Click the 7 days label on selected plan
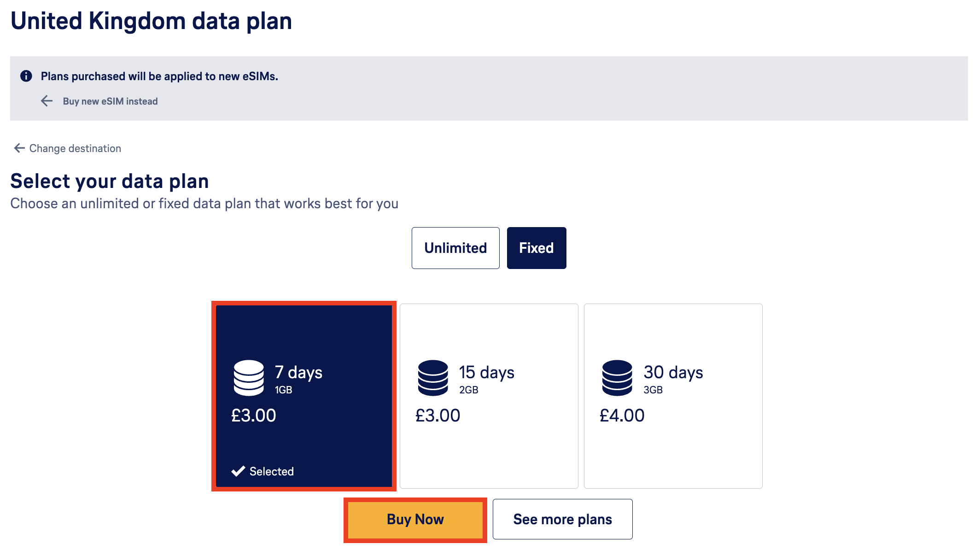This screenshot has height=550, width=980. pyautogui.click(x=298, y=372)
